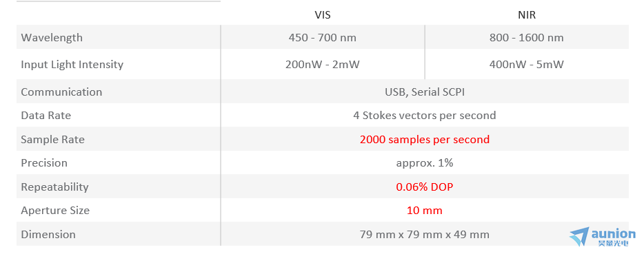The image size is (644, 254).
Task: Click the Precision row label
Action: (x=44, y=163)
